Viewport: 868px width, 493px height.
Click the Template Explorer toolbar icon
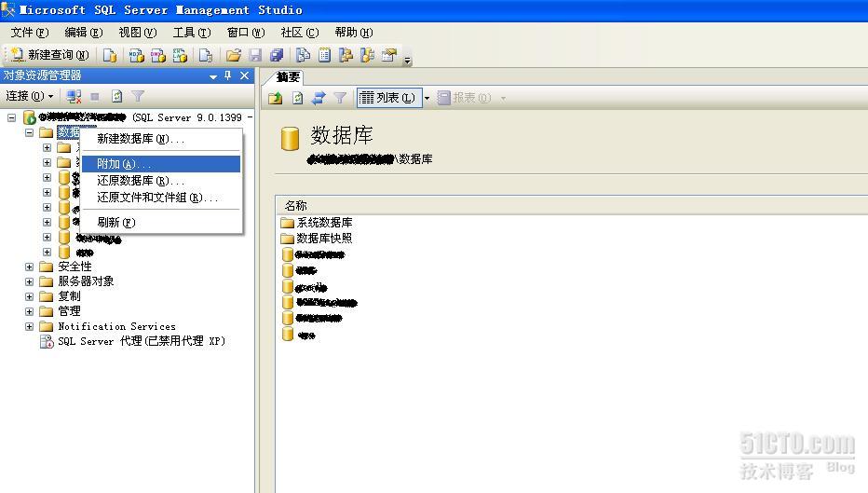point(367,55)
